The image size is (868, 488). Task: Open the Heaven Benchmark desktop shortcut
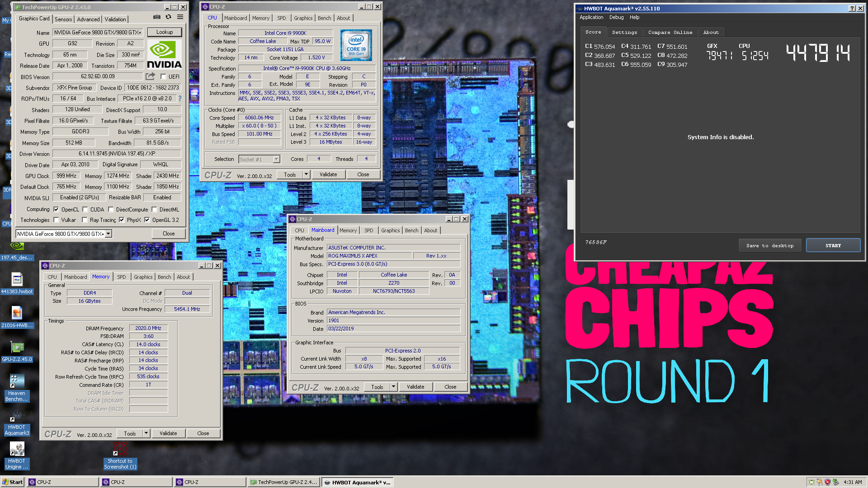[17, 388]
